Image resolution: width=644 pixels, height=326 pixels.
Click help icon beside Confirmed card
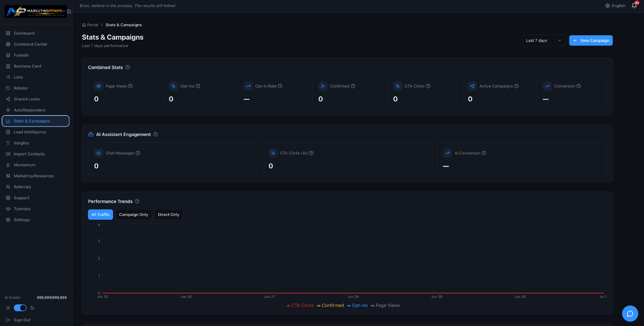click(x=353, y=86)
